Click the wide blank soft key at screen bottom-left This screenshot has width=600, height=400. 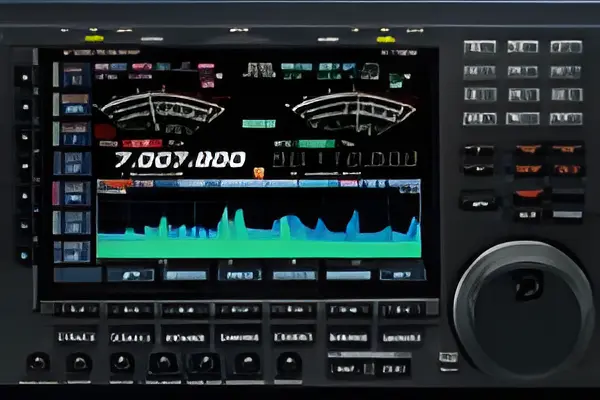[x=78, y=274]
